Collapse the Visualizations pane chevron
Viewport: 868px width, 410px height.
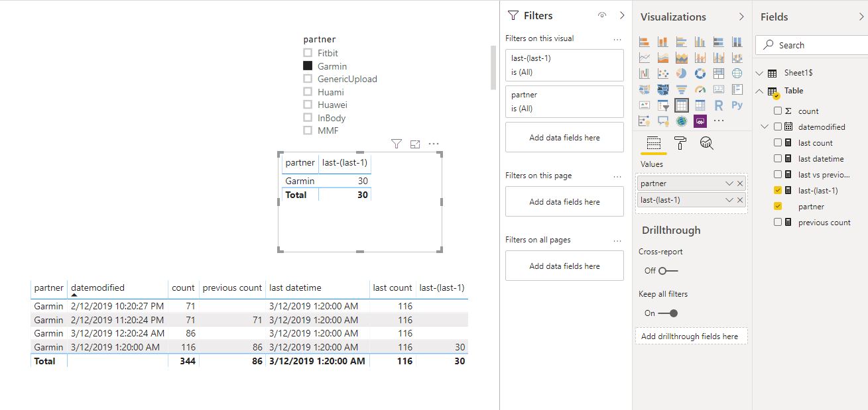coord(741,17)
